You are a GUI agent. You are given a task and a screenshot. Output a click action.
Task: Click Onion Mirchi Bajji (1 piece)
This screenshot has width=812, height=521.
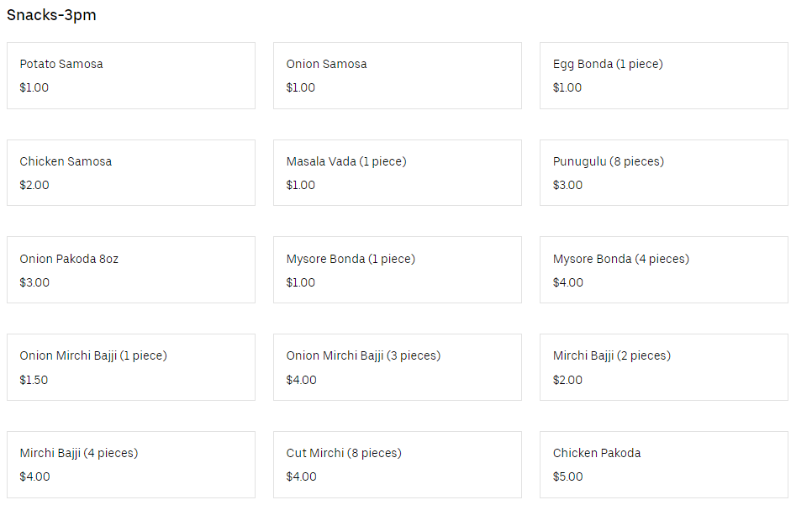[x=130, y=367]
